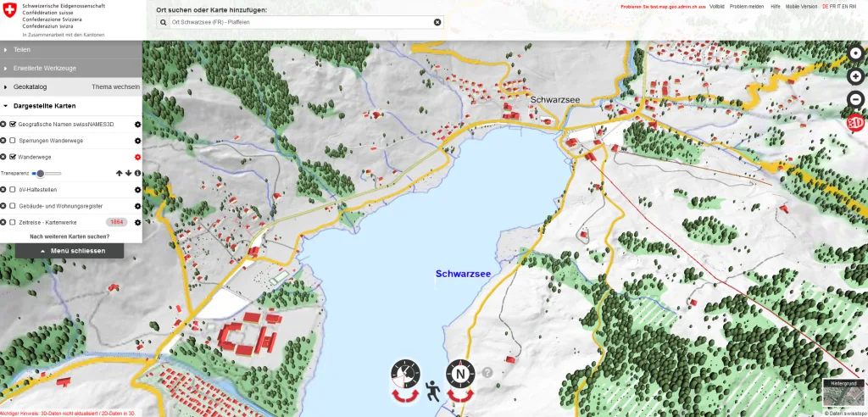The width and height of the screenshot is (868, 417).
Task: Switch language to FR
Action: tap(832, 7)
